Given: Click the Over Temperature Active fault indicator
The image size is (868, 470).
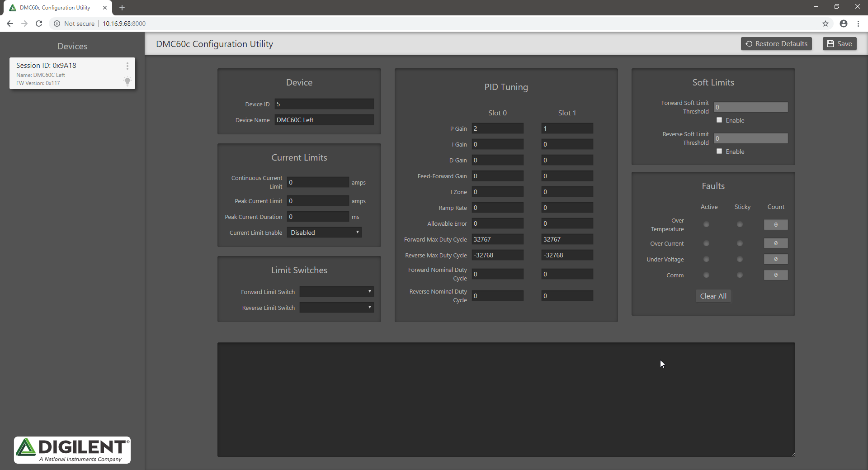Looking at the screenshot, I should [x=706, y=224].
